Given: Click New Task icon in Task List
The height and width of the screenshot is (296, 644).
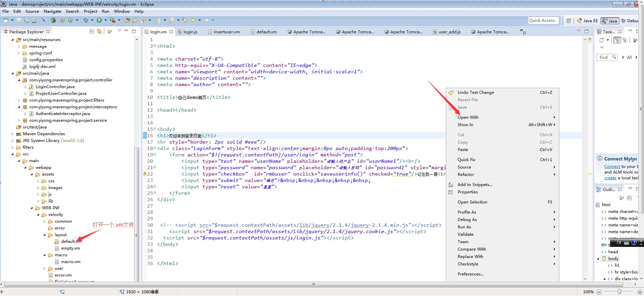Looking at the screenshot, I should point(602,40).
